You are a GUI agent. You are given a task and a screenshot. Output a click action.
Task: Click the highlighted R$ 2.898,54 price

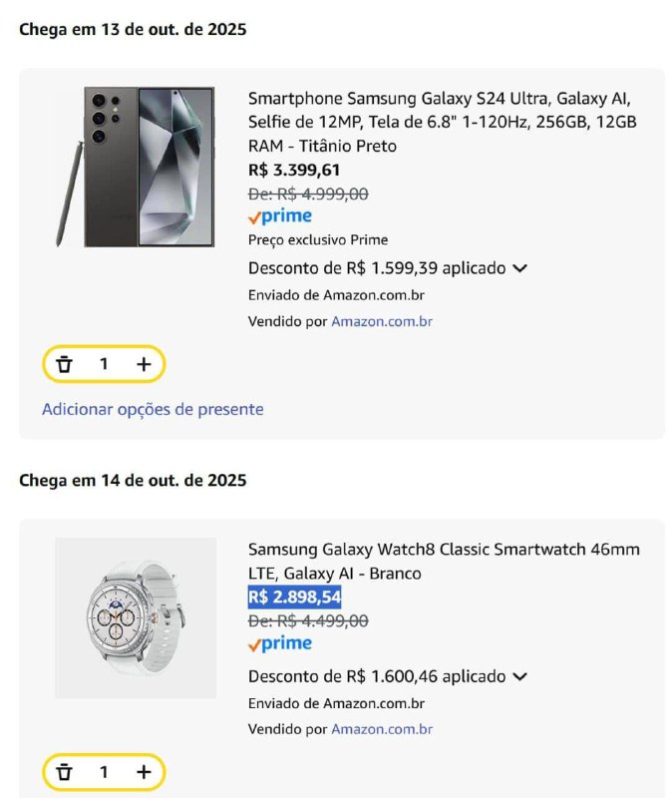coord(295,598)
